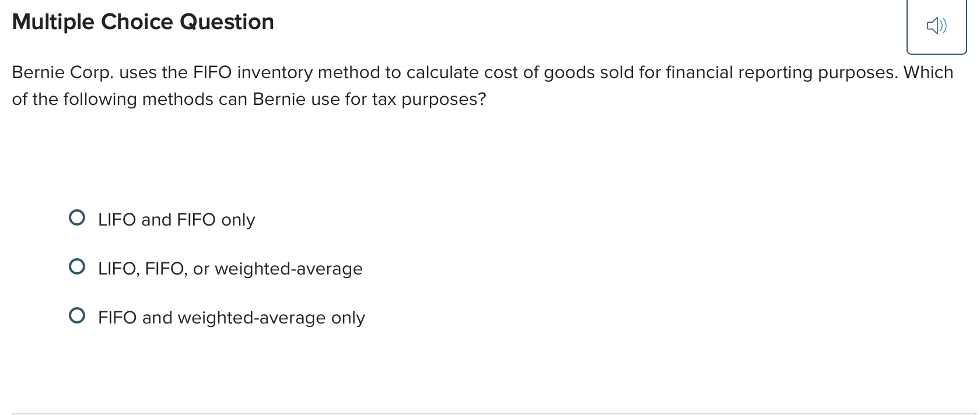Click "tax purposes?" at the question end

pos(429,99)
